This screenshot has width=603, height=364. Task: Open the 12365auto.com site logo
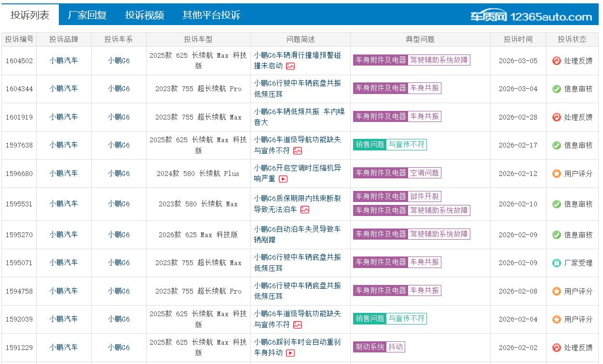coord(531,16)
